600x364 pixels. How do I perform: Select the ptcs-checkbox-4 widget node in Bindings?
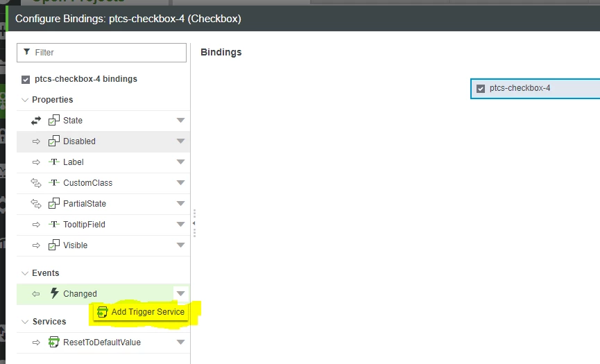click(x=535, y=89)
